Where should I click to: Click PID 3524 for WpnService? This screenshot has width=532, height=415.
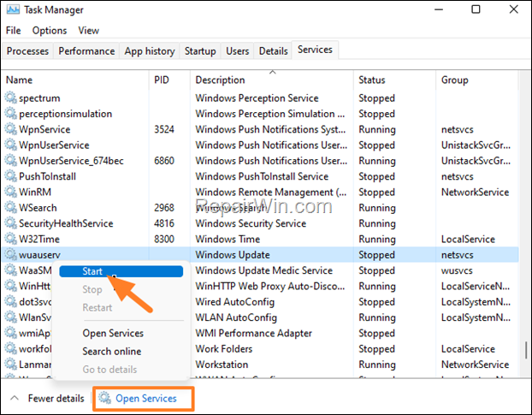pos(164,129)
